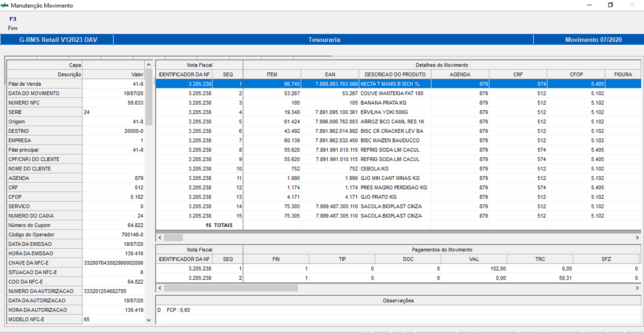This screenshot has width=644, height=333.
Task: Click the CFOP column header
Action: point(576,75)
